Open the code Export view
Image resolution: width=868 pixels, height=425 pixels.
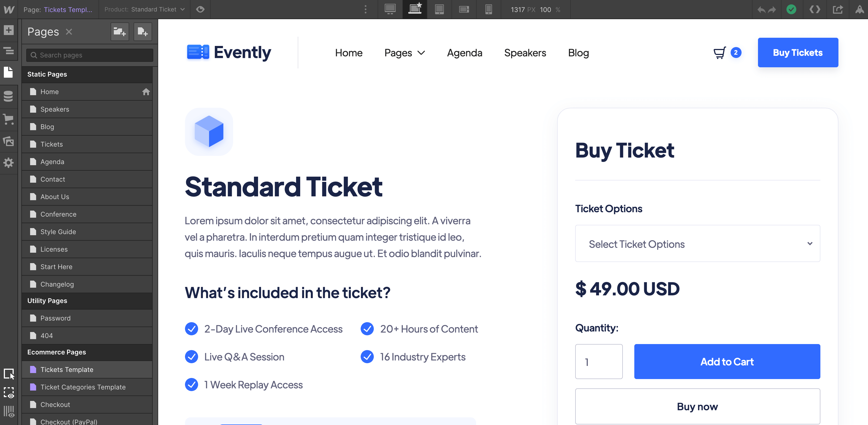pyautogui.click(x=815, y=9)
